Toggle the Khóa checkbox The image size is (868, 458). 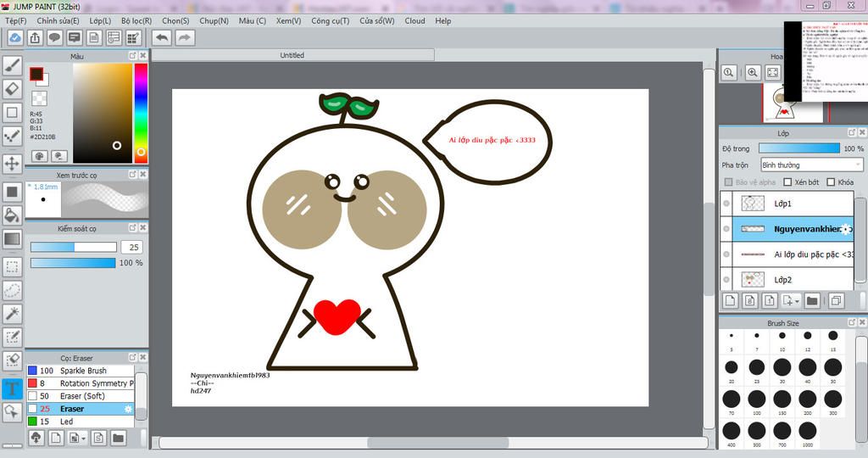pos(831,182)
